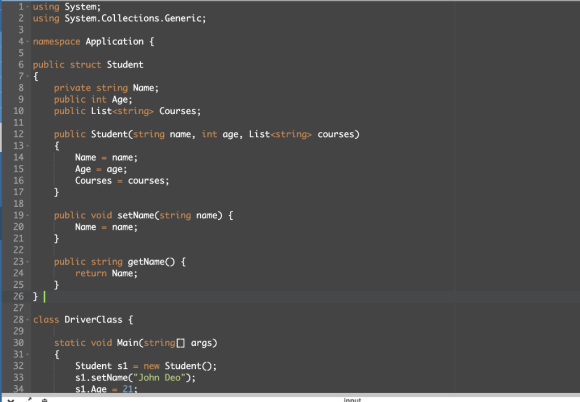Collapse the constructor body fold at line 13
580x402 pixels.
pos(28,146)
